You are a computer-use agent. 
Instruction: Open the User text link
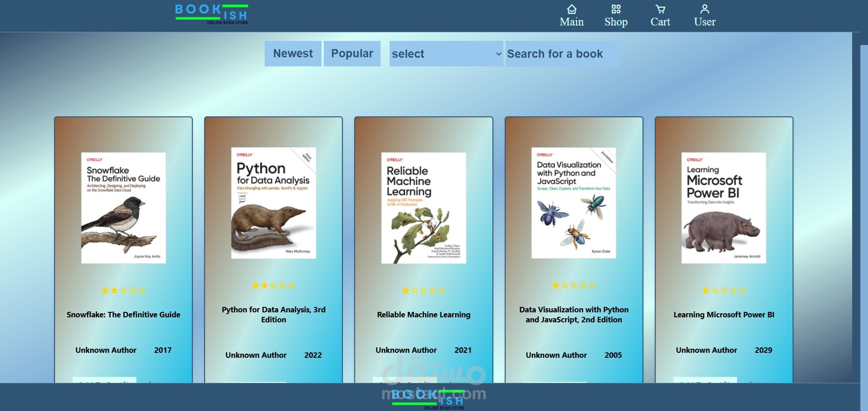coord(705,22)
